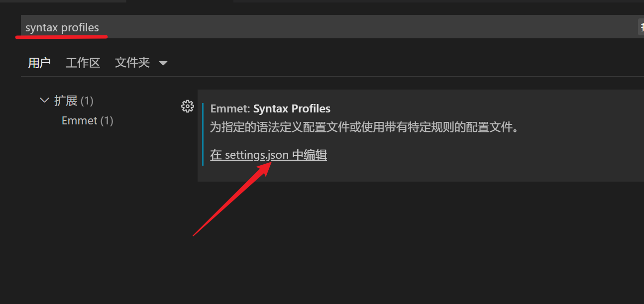644x304 pixels.
Task: Click the 'Emmet:' prefix in the setting title
Action: tap(230, 108)
